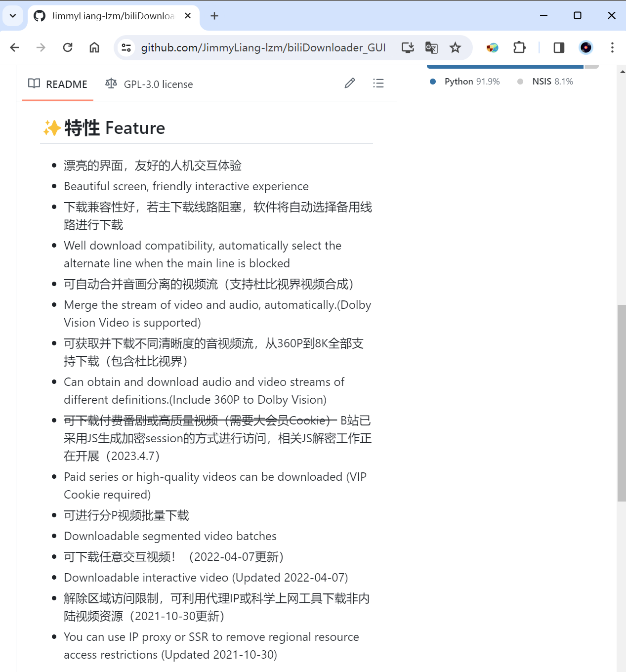626x672 pixels.
Task: Open the browser home page
Action: coord(94,47)
